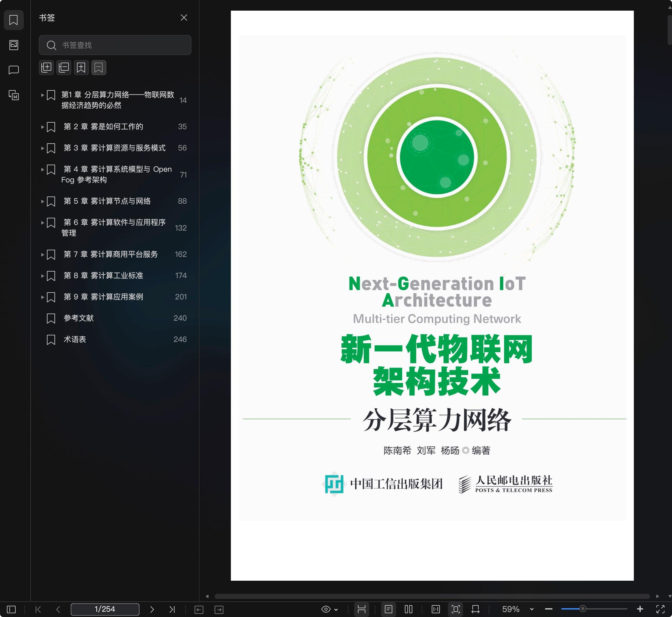Click the bookmark icon beside 术语表
Viewport: 672px width, 617px height.
pos(51,340)
